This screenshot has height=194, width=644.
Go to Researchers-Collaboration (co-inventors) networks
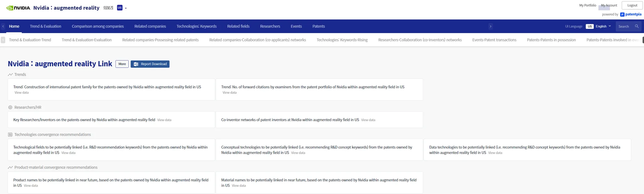pos(420,40)
